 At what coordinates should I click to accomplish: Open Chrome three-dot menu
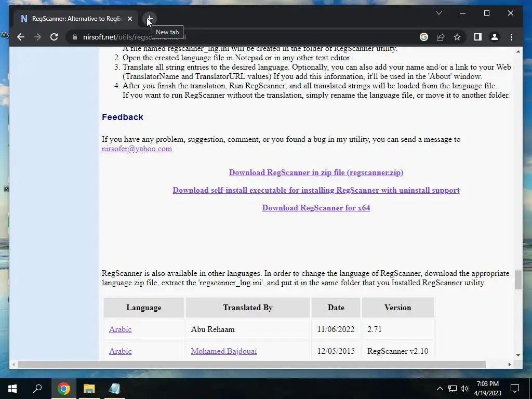pos(511,37)
